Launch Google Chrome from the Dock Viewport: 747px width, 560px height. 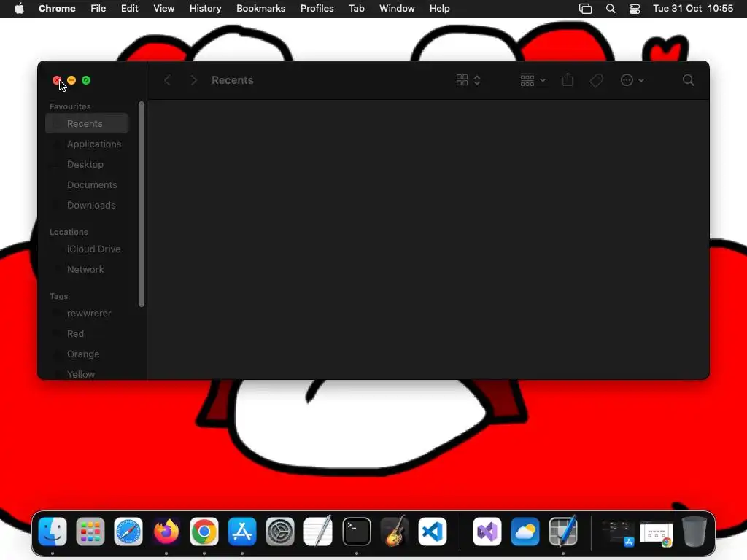pyautogui.click(x=204, y=532)
